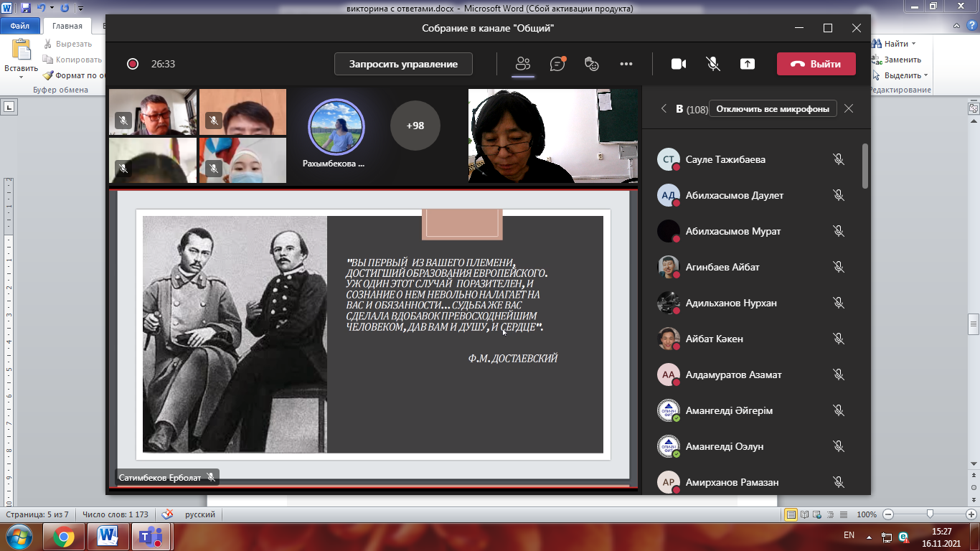Click shared slide with Dostoevsky quote
The width and height of the screenshot is (980, 551).
pyautogui.click(x=373, y=334)
